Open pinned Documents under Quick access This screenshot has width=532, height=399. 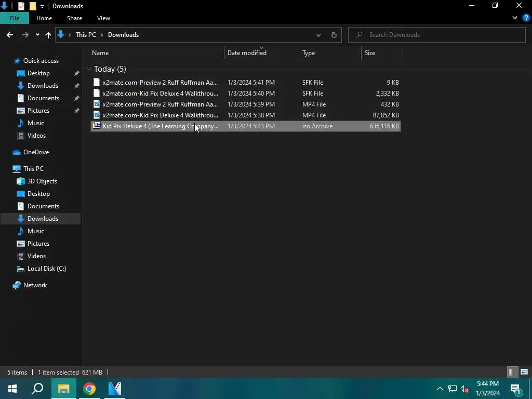43,98
